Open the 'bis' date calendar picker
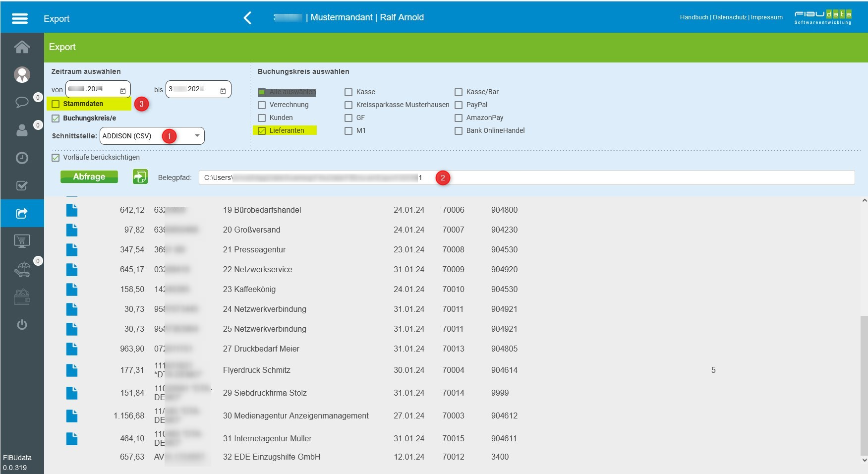 pos(223,91)
